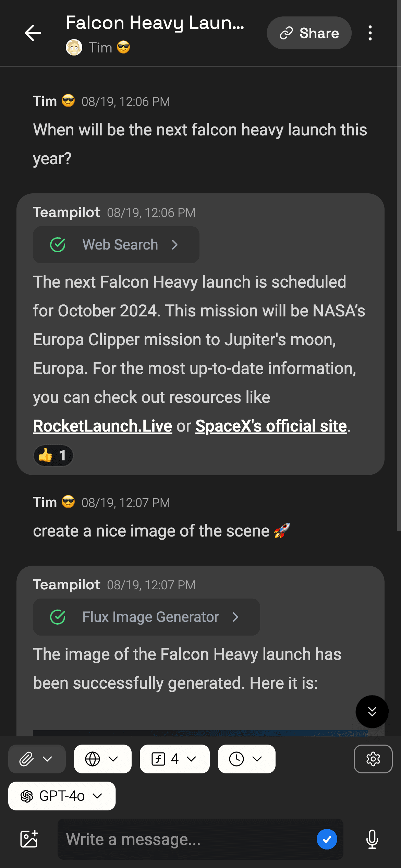
Task: Open the RocketLaunch.Live link
Action: point(102,426)
